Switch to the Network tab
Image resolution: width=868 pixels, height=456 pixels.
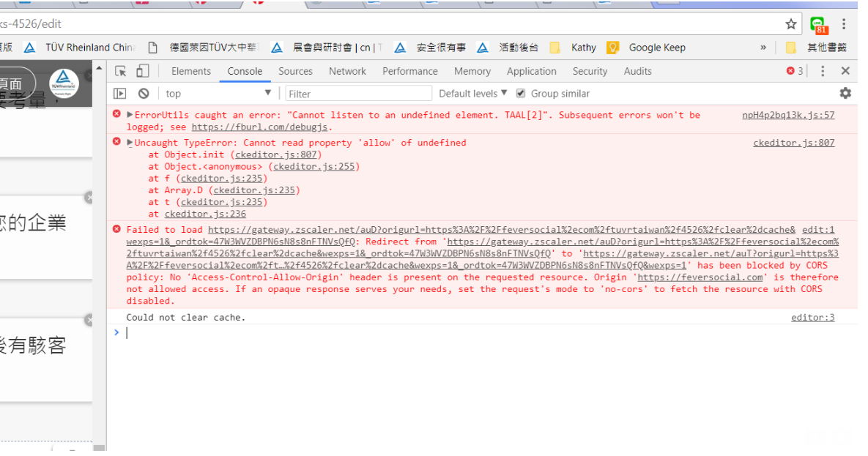coord(347,71)
